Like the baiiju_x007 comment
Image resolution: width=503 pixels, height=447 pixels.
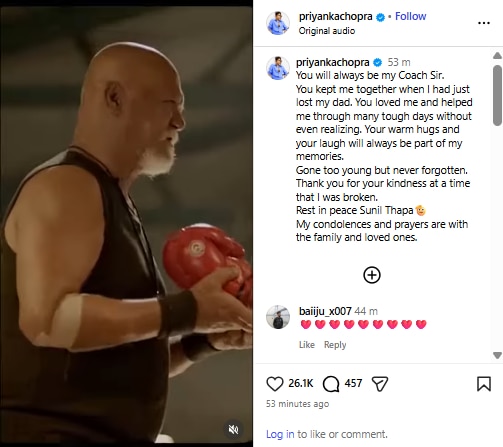[x=307, y=344]
